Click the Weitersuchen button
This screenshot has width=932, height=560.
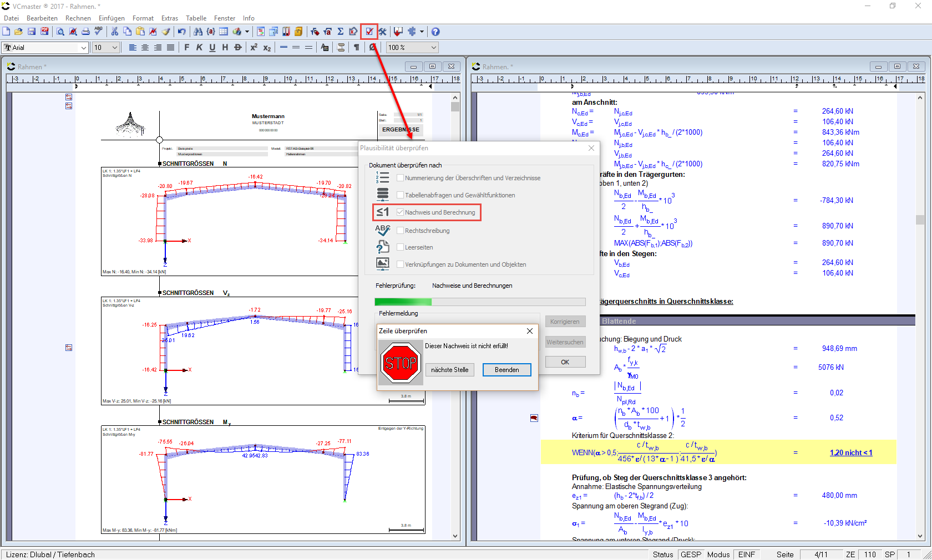click(x=565, y=342)
